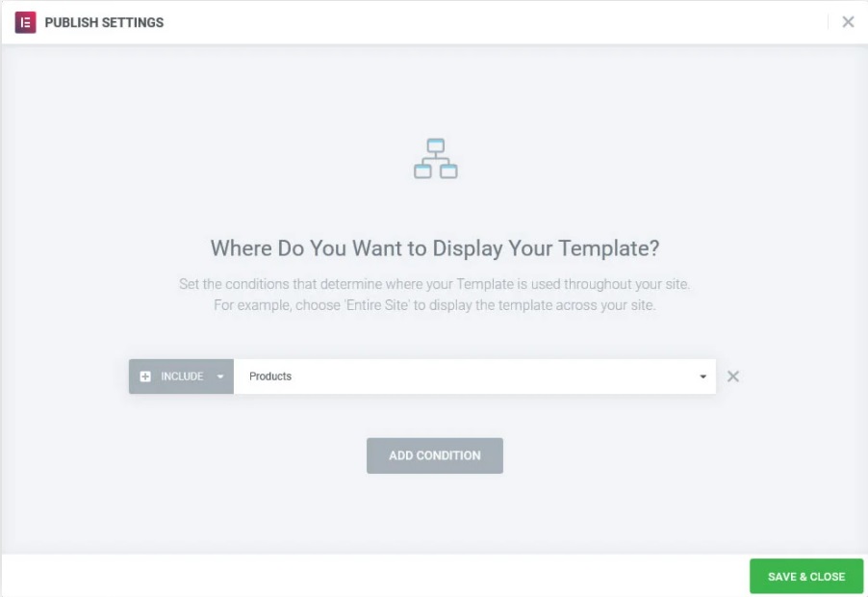Click the bottom-right box of hierarchy icon
This screenshot has height=597, width=868.
(448, 171)
